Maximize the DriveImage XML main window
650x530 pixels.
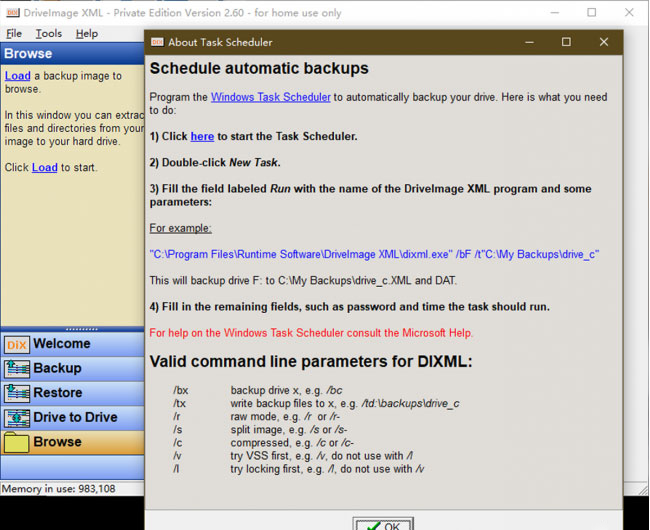click(x=592, y=12)
